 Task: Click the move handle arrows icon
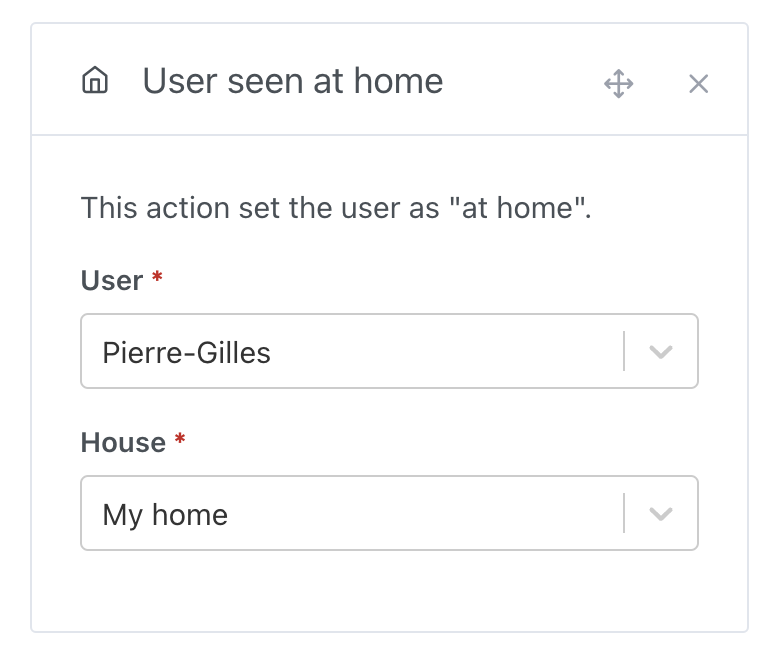pyautogui.click(x=619, y=83)
